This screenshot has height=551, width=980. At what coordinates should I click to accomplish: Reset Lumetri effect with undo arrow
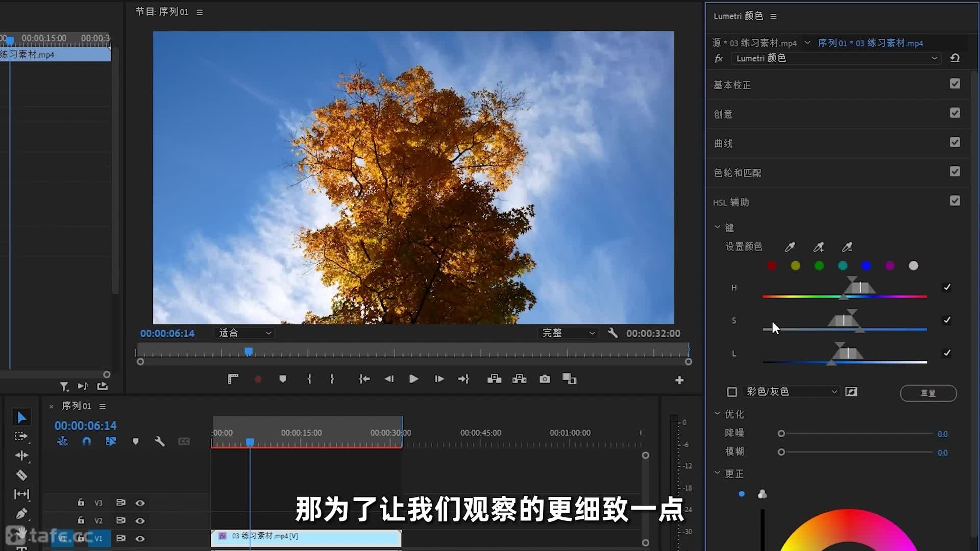[954, 58]
